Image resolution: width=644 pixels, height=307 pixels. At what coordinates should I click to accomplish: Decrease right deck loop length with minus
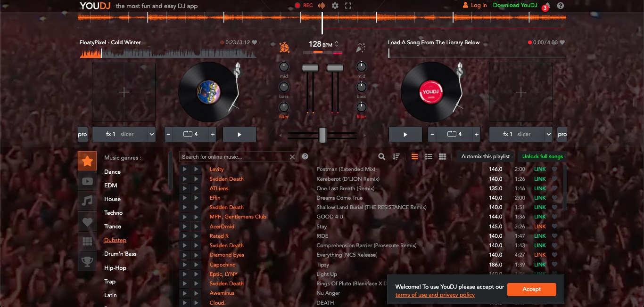click(432, 134)
